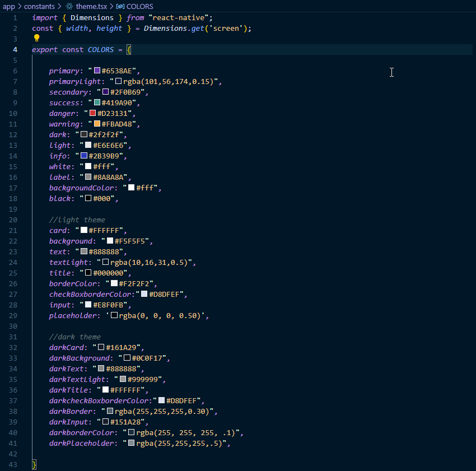Select the theme.tsx breadcrumb item
The image size is (476, 471).
92,6
